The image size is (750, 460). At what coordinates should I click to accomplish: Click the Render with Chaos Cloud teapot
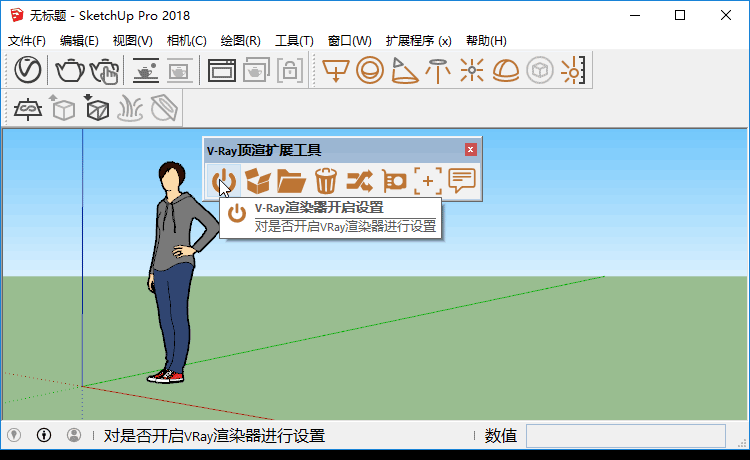[145, 70]
